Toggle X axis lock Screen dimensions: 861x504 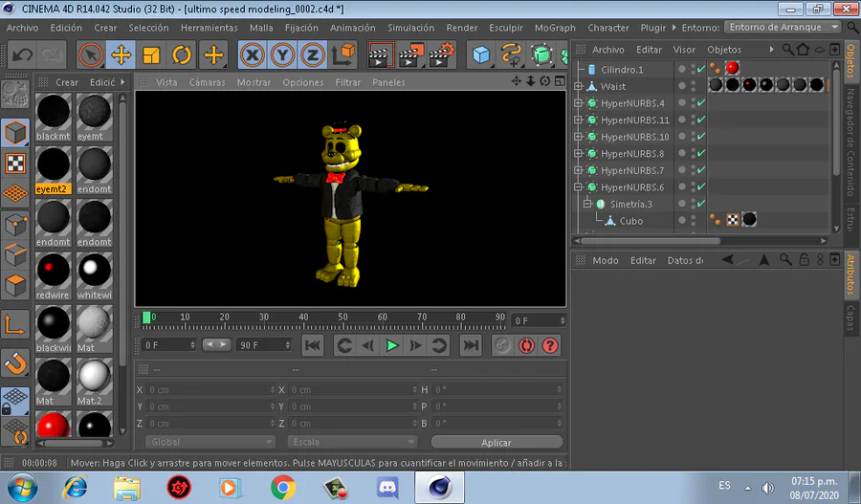pyautogui.click(x=253, y=55)
